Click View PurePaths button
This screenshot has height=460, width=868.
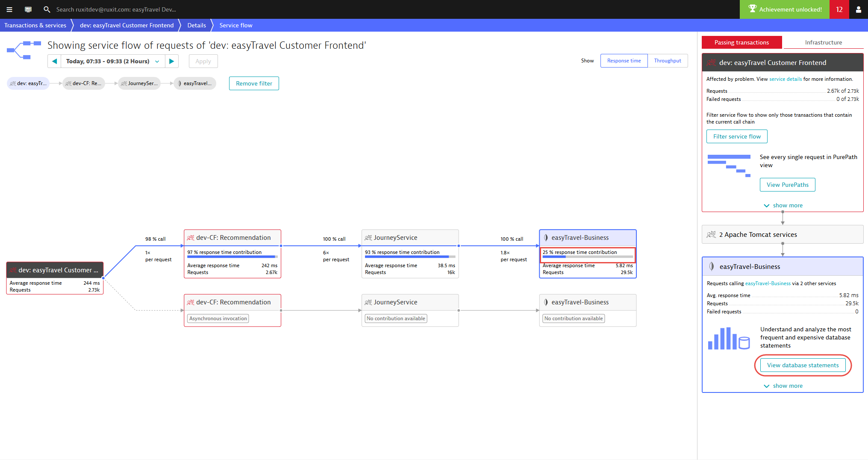pyautogui.click(x=787, y=185)
